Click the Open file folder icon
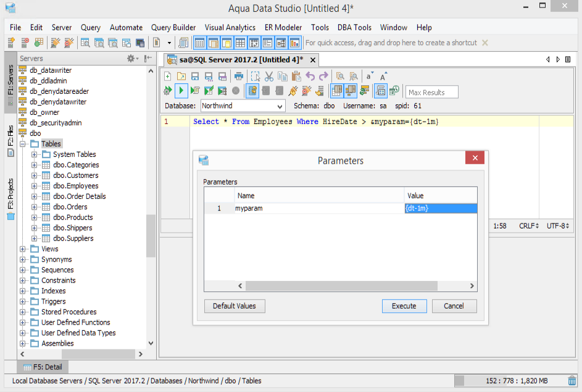This screenshot has height=392, width=582. pos(181,77)
